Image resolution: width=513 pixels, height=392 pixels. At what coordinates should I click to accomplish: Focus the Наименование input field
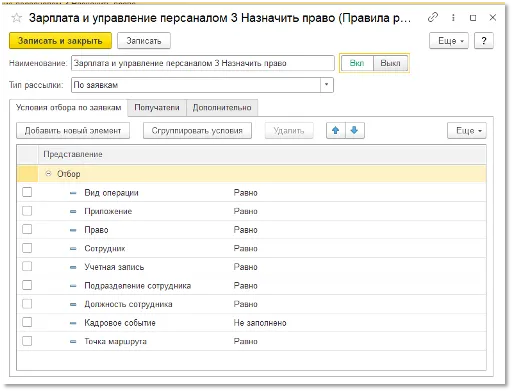[203, 63]
